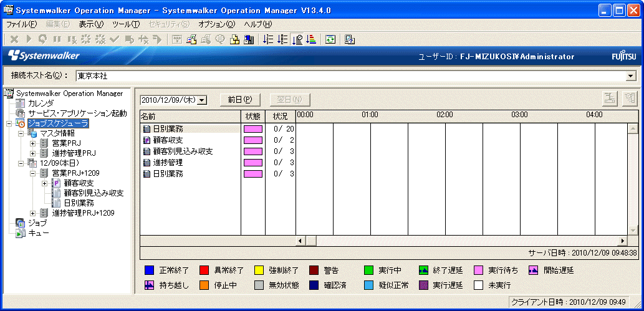
Task: Select the カレンダ tree item
Action: (x=41, y=103)
